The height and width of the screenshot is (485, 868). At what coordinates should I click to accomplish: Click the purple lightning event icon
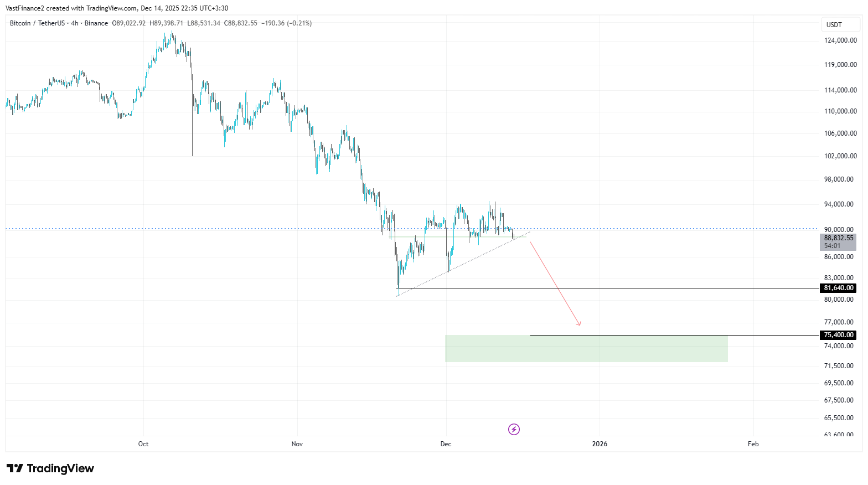(x=514, y=429)
